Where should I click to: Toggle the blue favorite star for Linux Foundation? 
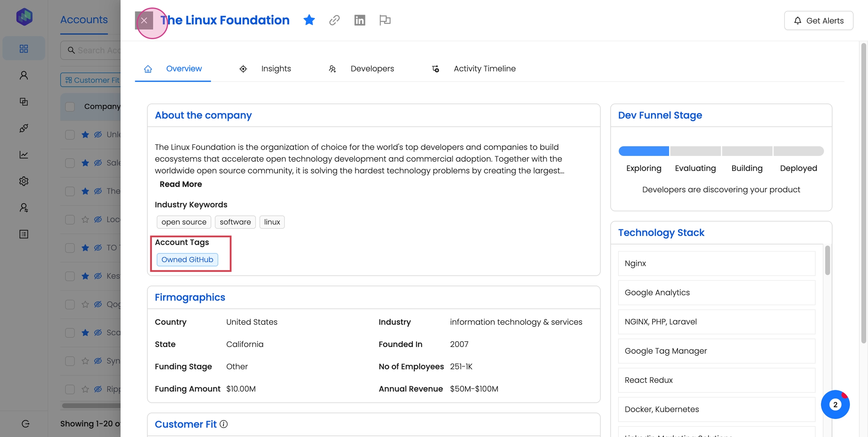[x=309, y=20]
